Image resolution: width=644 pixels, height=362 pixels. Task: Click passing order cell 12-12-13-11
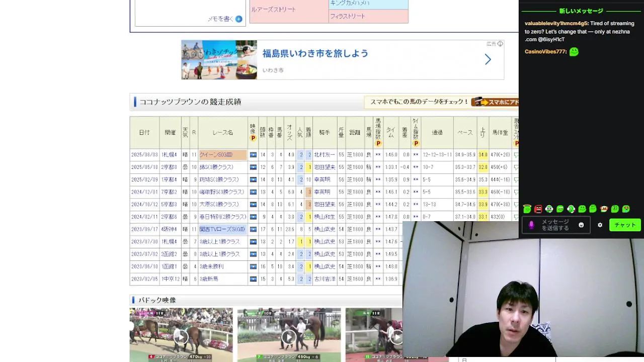[437, 155]
